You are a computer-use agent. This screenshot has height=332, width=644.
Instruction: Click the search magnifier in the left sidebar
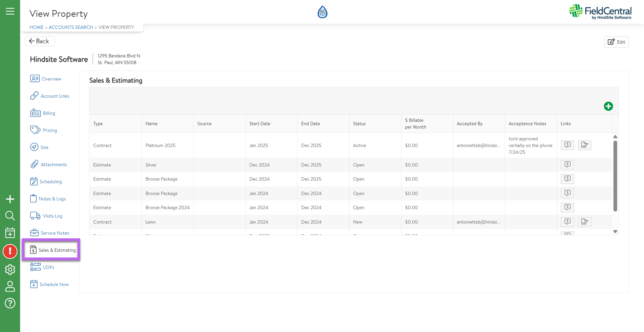pos(10,216)
